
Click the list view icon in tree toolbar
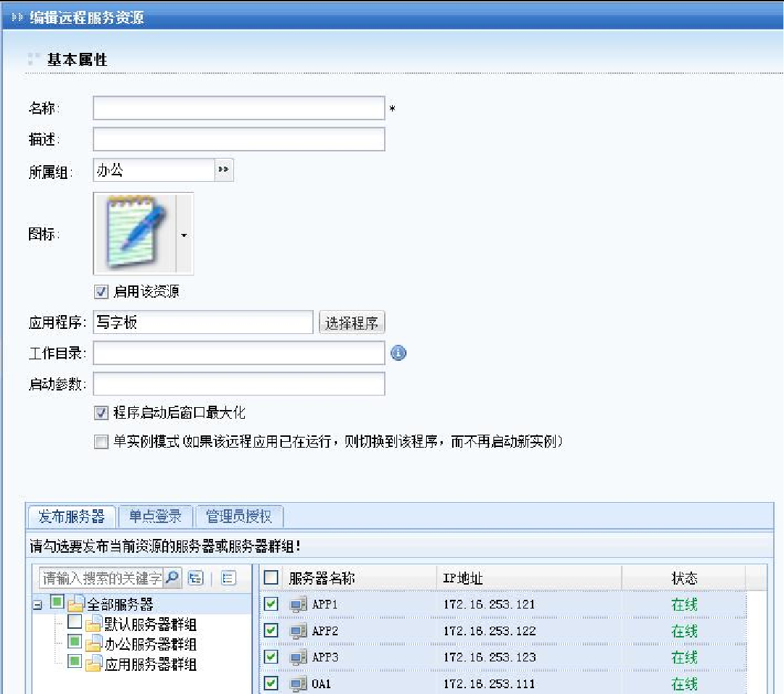(228, 577)
